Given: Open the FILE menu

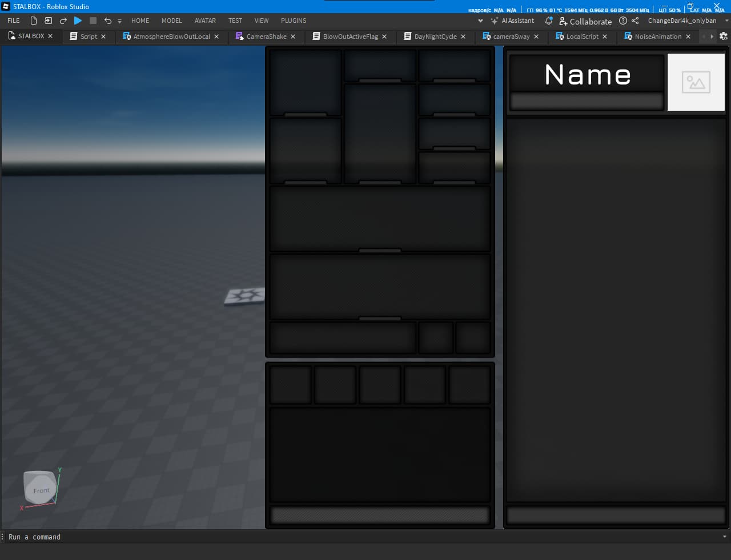Looking at the screenshot, I should coord(13,21).
